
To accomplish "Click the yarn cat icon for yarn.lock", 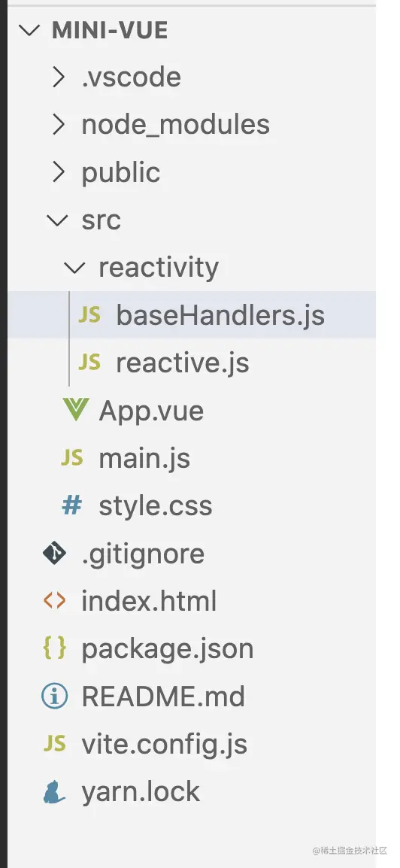I will 54,791.
